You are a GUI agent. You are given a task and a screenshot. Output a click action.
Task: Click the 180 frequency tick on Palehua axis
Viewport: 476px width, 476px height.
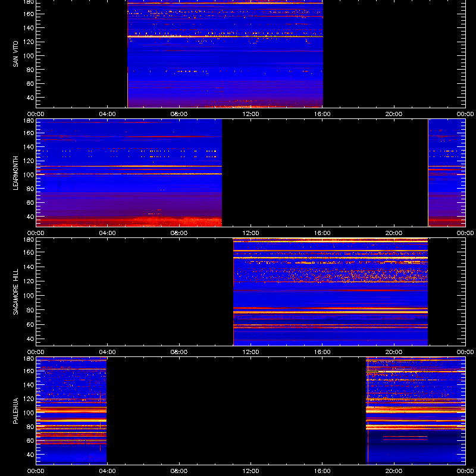(x=30, y=358)
